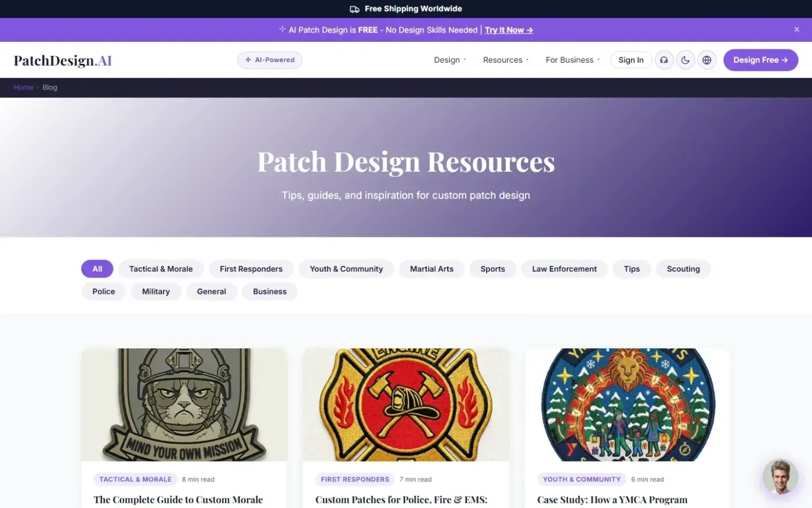Viewport: 812px width, 508px height.
Task: Open the headset support icon
Action: coord(664,60)
